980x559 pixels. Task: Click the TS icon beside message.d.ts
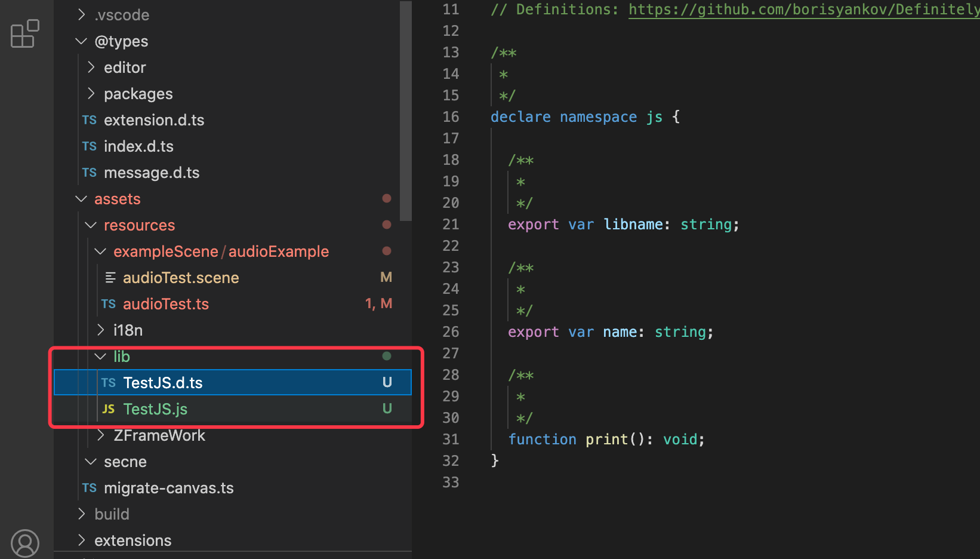coord(90,173)
